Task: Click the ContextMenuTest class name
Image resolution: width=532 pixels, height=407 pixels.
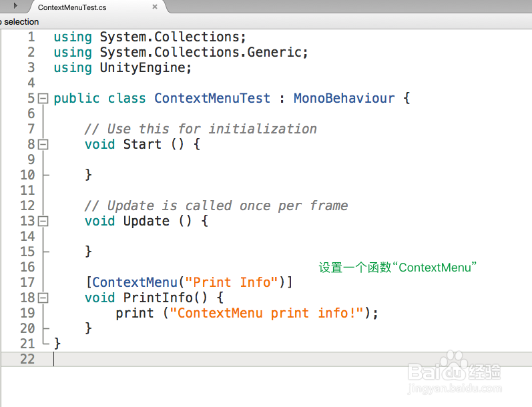Action: pyautogui.click(x=212, y=98)
